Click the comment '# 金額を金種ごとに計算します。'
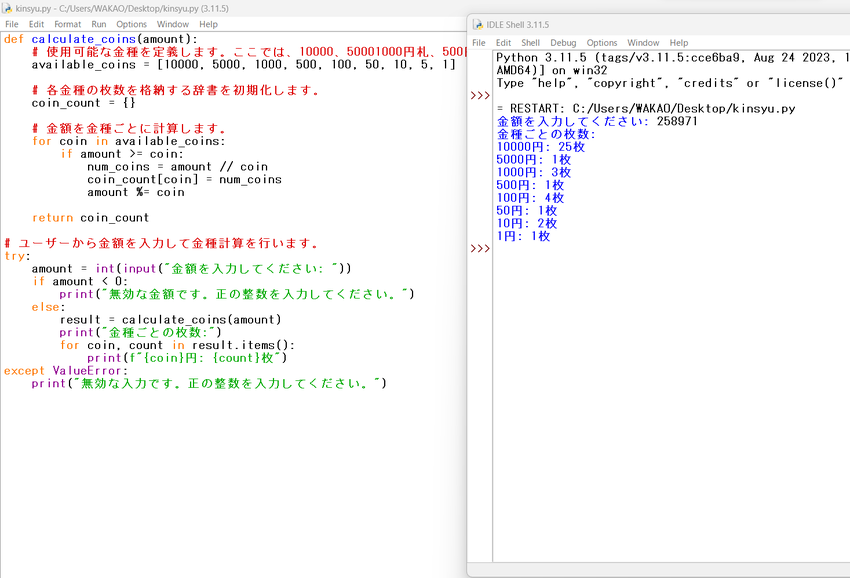850x578 pixels. [x=128, y=129]
